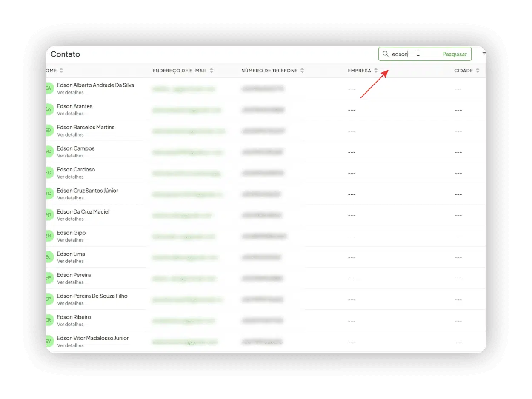Select name Edson Ribeiro
Screen dimensions: 532x399
click(74, 317)
